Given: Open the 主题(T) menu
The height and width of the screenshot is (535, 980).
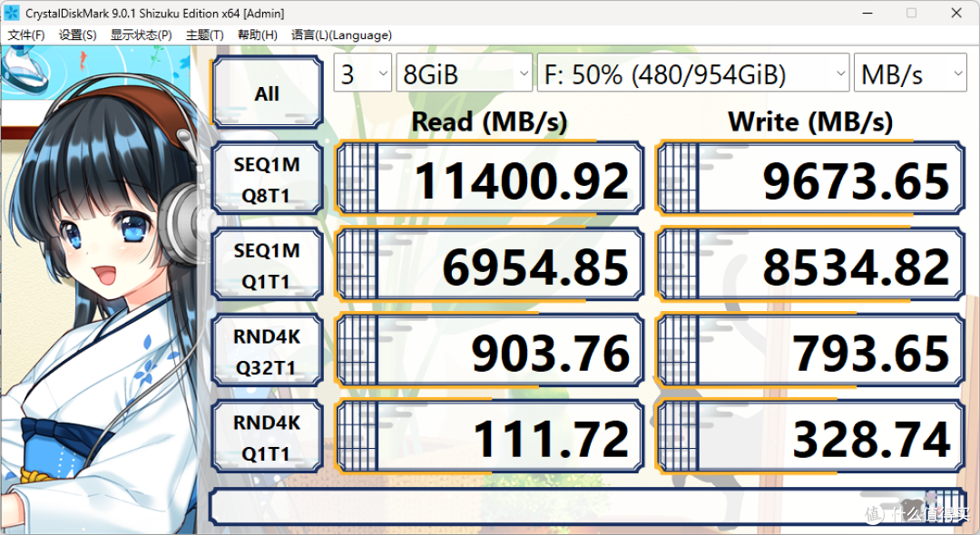Looking at the screenshot, I should point(204,35).
